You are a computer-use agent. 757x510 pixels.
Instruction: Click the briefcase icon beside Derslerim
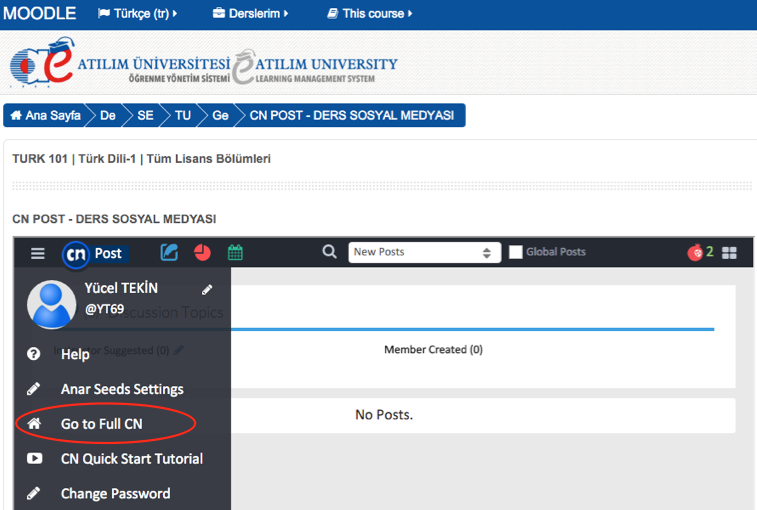click(x=219, y=13)
